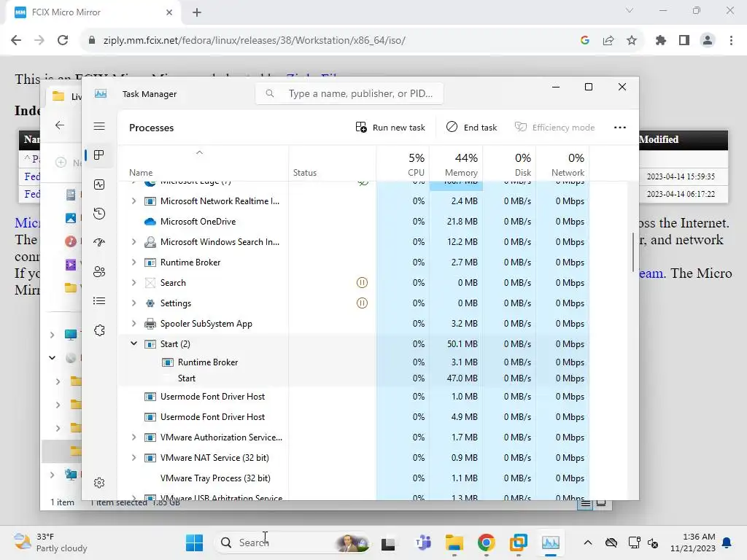Viewport: 747px width, 560px height.
Task: Expand VMware Authorization Service group
Action: [x=134, y=437]
